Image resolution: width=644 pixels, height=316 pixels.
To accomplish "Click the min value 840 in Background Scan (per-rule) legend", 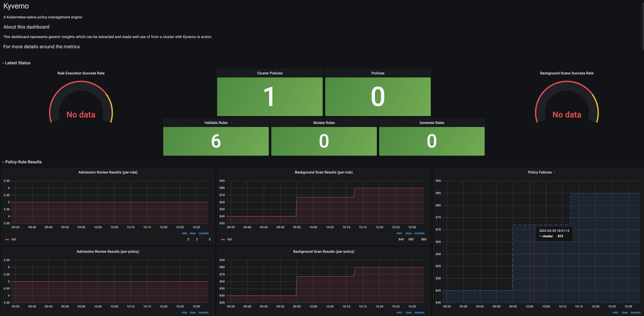I will click(401, 239).
